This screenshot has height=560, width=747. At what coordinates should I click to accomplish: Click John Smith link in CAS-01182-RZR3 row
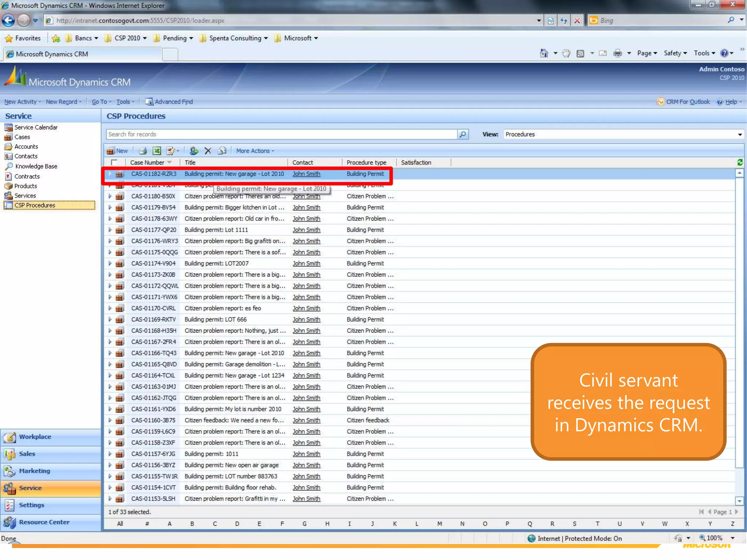coord(306,174)
